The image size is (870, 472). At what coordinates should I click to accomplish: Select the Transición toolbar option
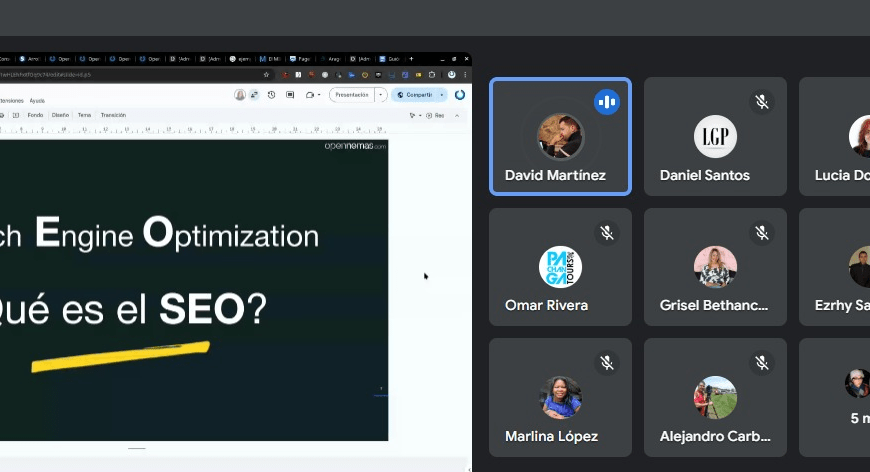click(x=113, y=115)
